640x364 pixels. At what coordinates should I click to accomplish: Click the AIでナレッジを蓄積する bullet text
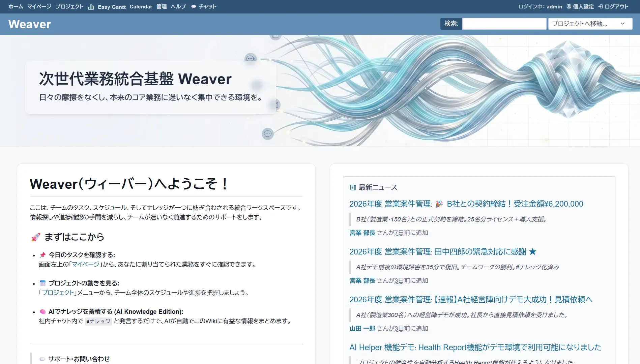coord(116,312)
